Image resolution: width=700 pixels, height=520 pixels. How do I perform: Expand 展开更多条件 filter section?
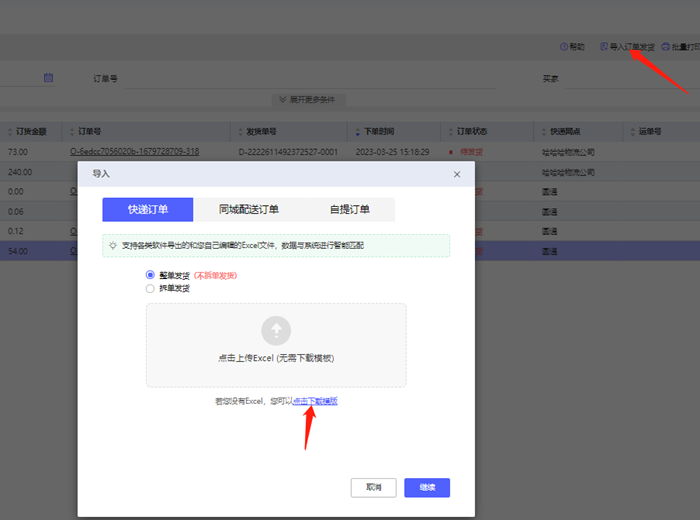pos(308,100)
